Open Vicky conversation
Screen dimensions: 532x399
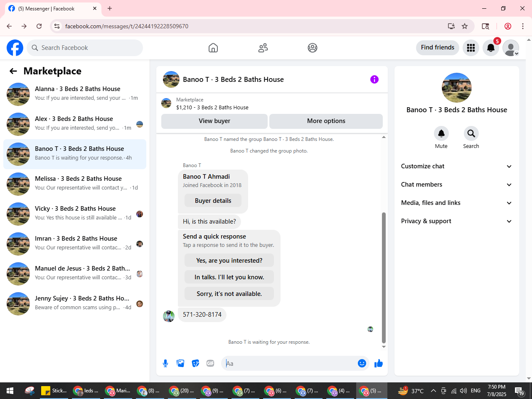(x=75, y=214)
